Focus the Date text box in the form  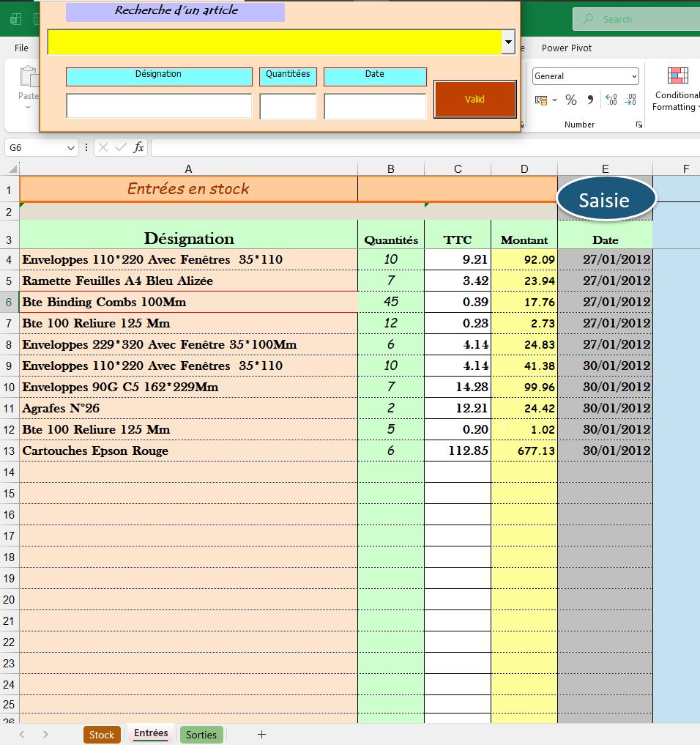pyautogui.click(x=375, y=105)
